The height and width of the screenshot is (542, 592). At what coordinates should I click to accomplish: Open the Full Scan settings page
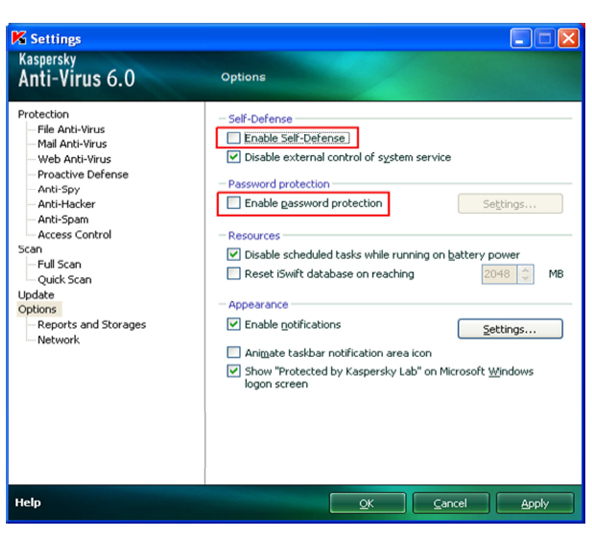tap(59, 264)
